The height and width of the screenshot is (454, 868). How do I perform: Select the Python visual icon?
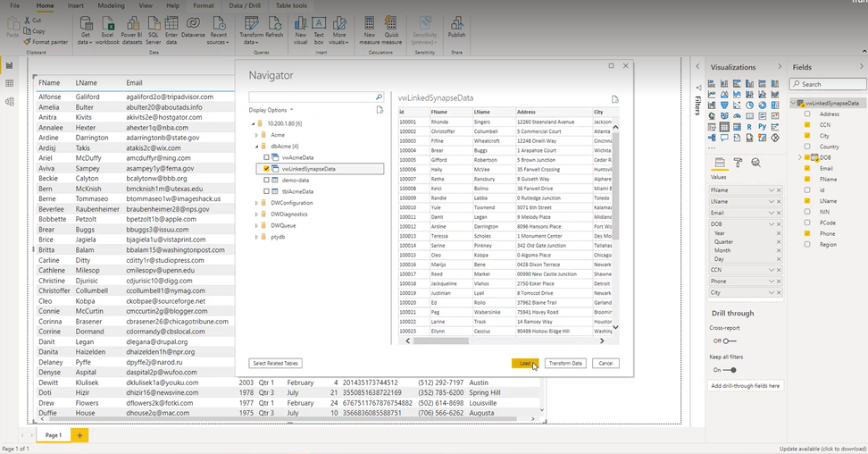pyautogui.click(x=763, y=127)
